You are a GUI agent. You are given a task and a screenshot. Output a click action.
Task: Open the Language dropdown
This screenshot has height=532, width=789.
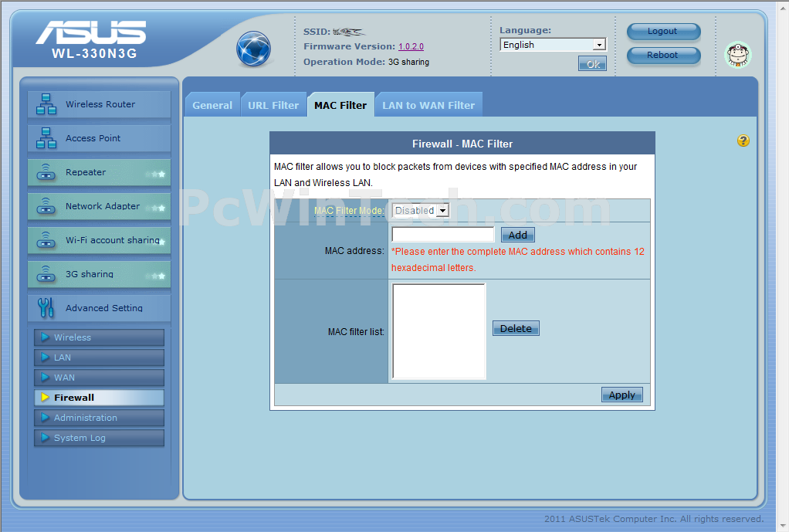(x=553, y=45)
